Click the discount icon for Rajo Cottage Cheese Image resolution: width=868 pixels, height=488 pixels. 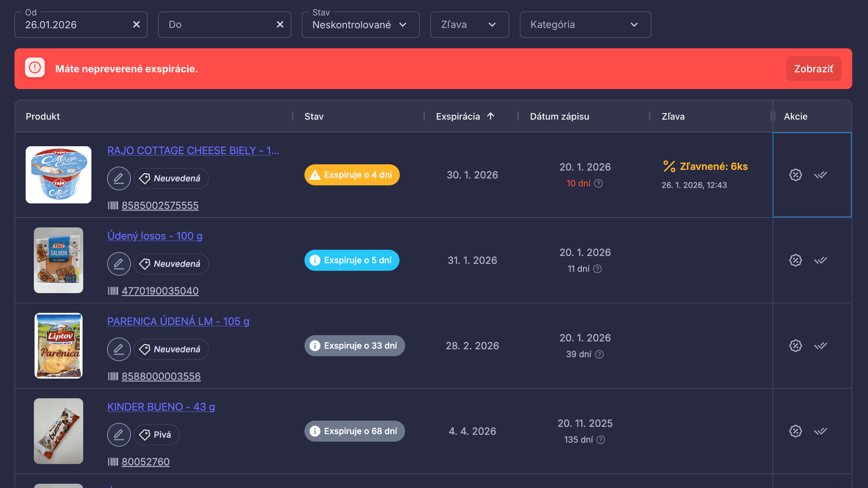point(795,175)
